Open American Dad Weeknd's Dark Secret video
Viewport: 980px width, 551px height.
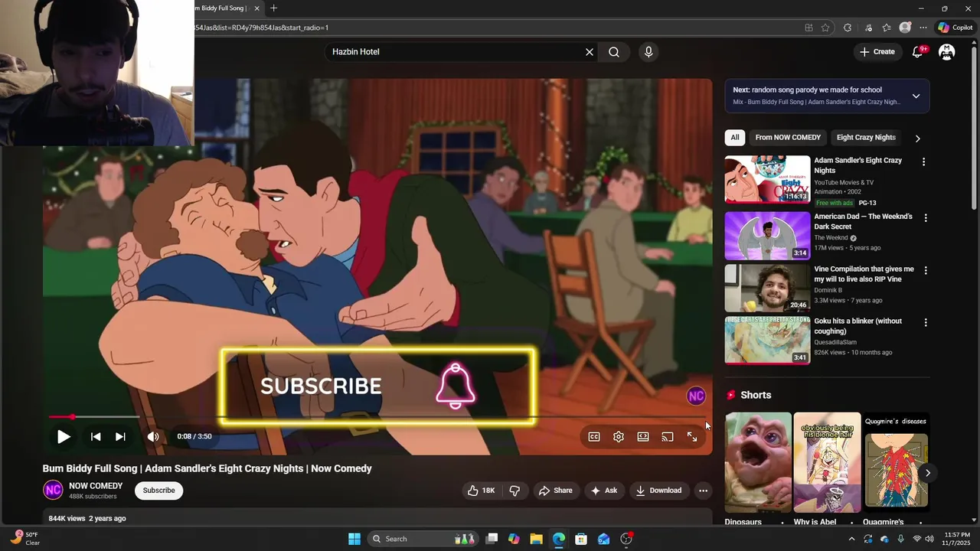coord(767,236)
